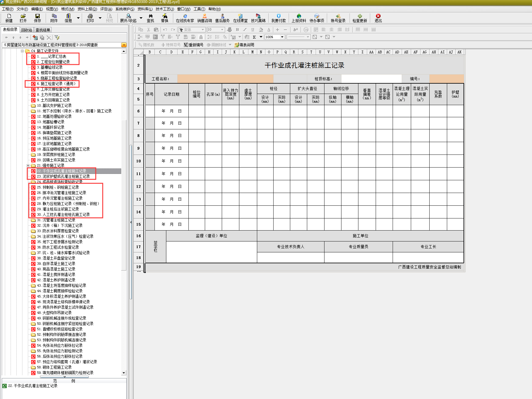The height and width of the screenshot is (399, 532).
Task: Toggle bold formatting (B)
Action: click(x=237, y=30)
